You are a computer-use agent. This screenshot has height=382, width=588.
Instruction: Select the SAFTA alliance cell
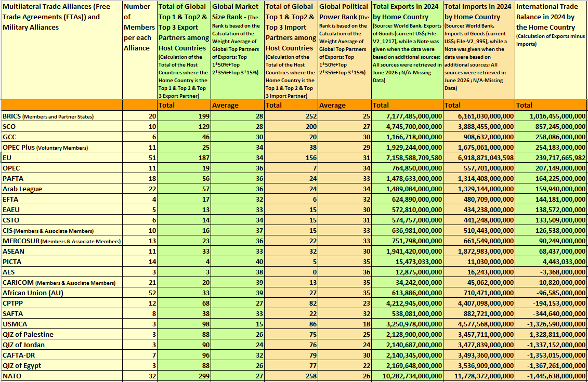(x=62, y=314)
